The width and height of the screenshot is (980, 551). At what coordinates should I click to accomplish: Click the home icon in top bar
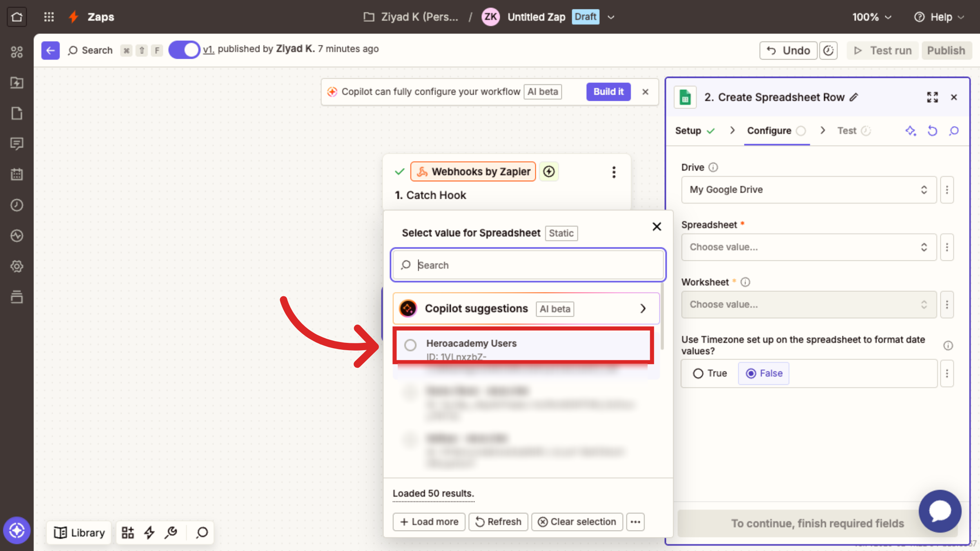point(17,17)
